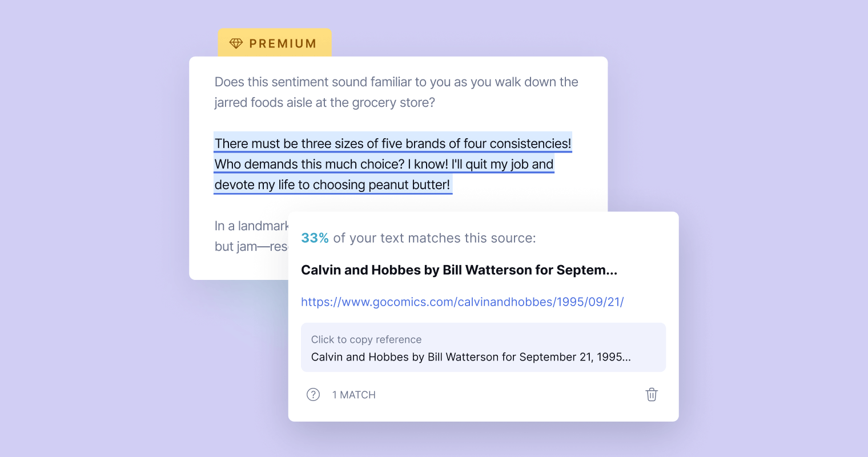Click the diamond icon in Premium badge

pos(236,43)
